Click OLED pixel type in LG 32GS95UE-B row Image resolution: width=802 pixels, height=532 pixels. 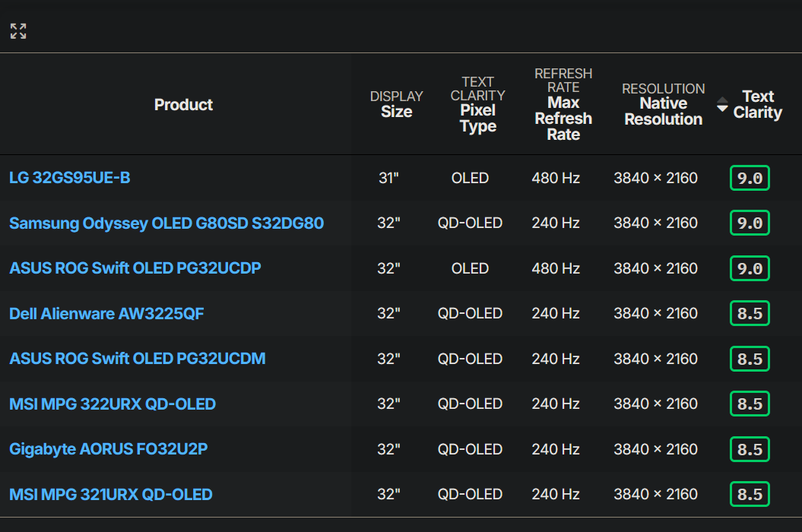pyautogui.click(x=470, y=178)
